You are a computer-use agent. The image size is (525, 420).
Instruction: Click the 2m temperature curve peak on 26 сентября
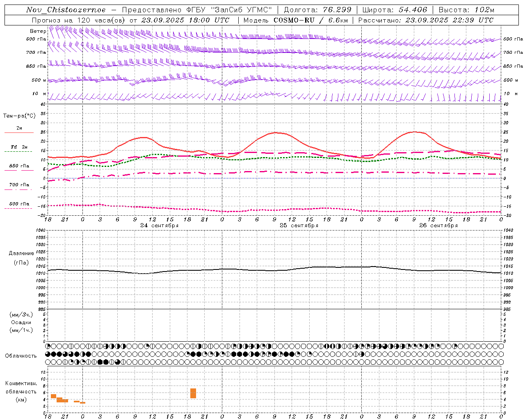(414, 132)
